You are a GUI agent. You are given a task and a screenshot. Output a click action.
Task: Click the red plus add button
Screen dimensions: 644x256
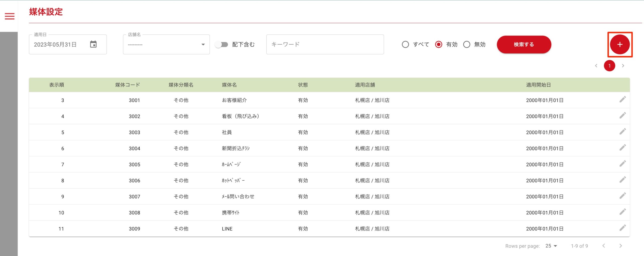point(620,45)
